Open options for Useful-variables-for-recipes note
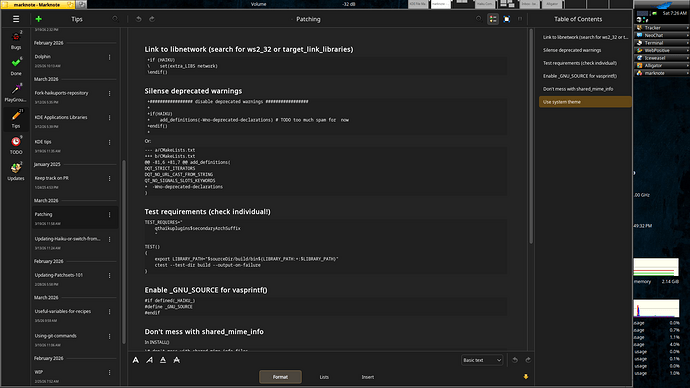 pos(110,312)
